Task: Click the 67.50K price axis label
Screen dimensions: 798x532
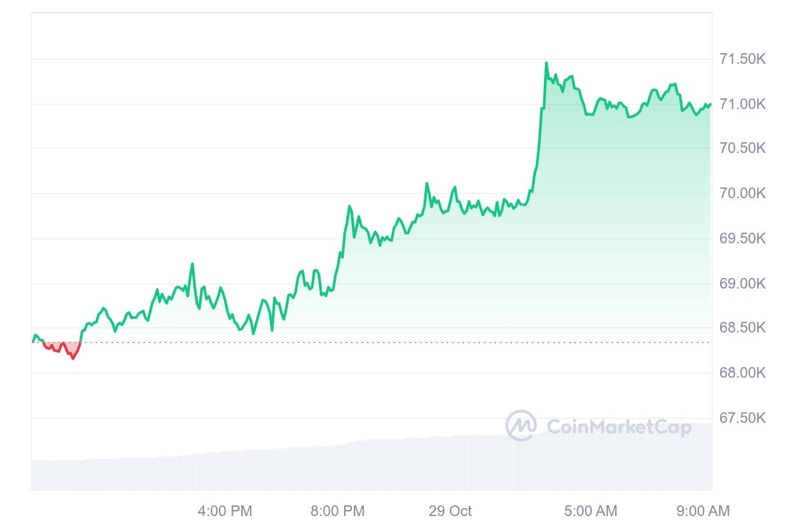Action: click(x=743, y=418)
